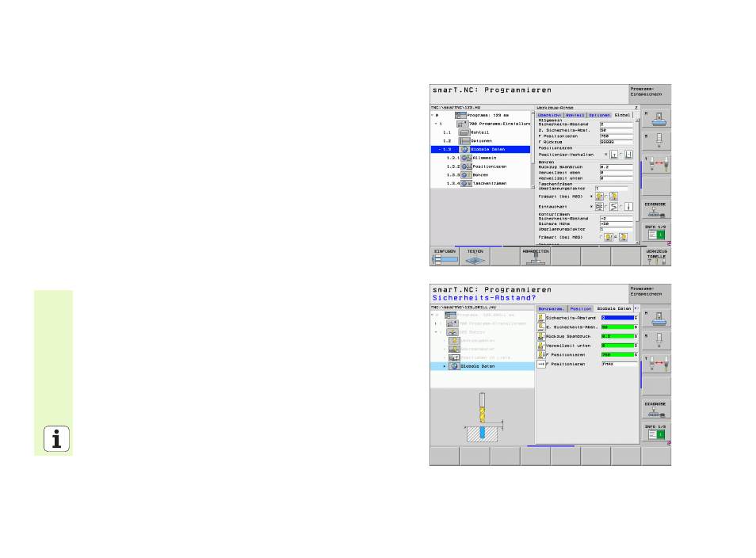This screenshot has width=756, height=558.
Task: Click the S spindle icon in the 123.HU screen
Action: tap(656, 141)
